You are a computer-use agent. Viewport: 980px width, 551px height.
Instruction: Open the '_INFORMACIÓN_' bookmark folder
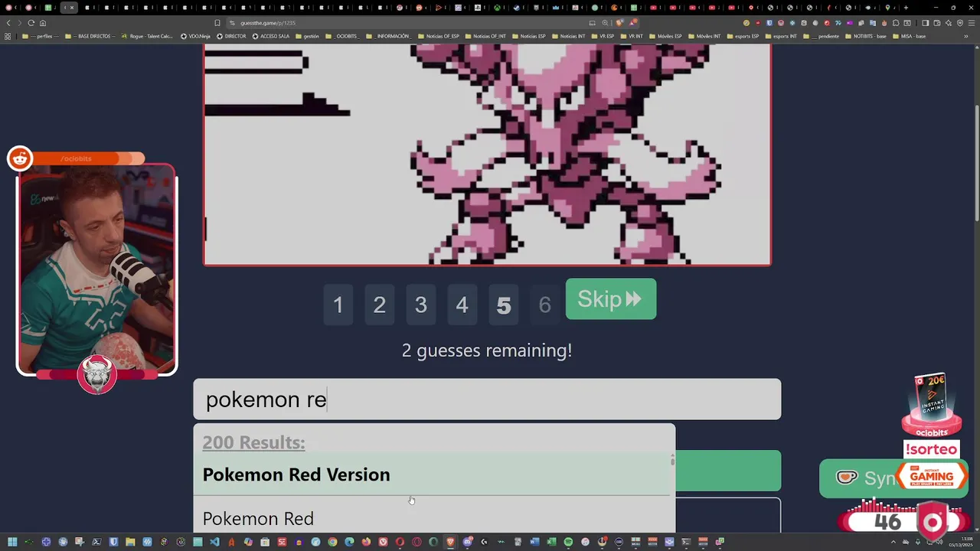387,36
